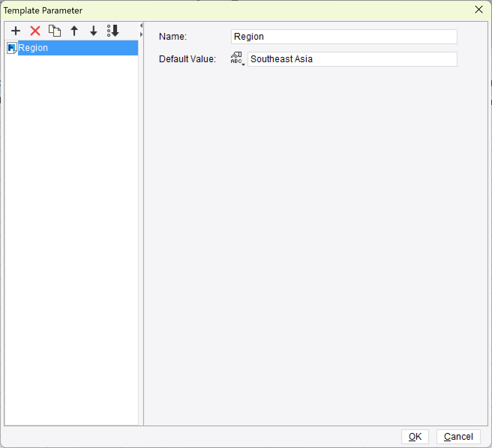Dismiss the dialog with Cancel
The image size is (492, 448).
pyautogui.click(x=458, y=436)
